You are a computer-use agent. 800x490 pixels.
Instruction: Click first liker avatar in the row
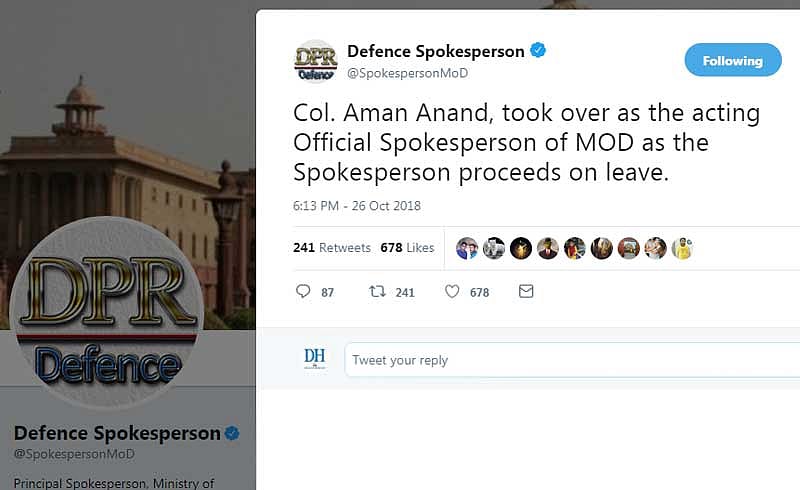(467, 248)
